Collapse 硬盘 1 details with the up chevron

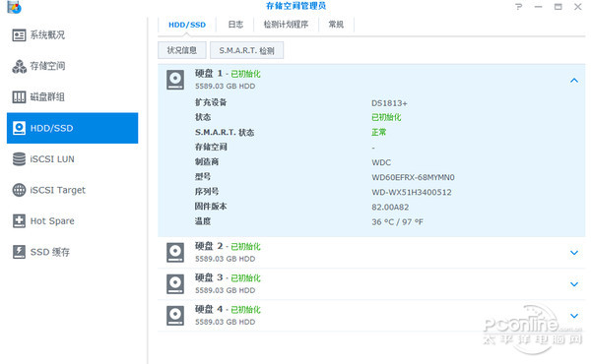[x=574, y=80]
